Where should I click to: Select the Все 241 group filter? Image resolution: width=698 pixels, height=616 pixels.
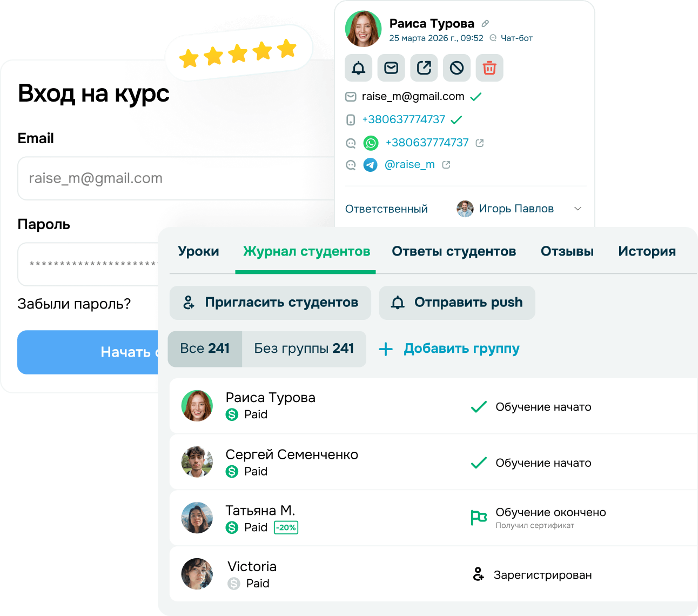pos(205,349)
